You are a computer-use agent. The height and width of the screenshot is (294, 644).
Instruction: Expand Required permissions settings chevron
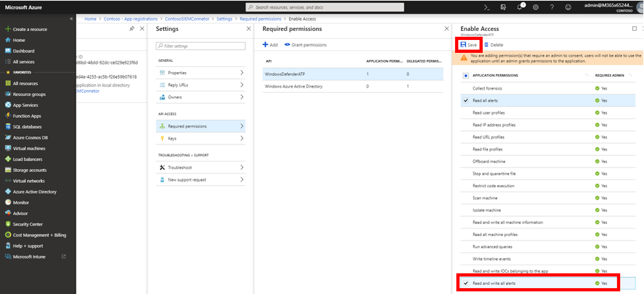242,126
